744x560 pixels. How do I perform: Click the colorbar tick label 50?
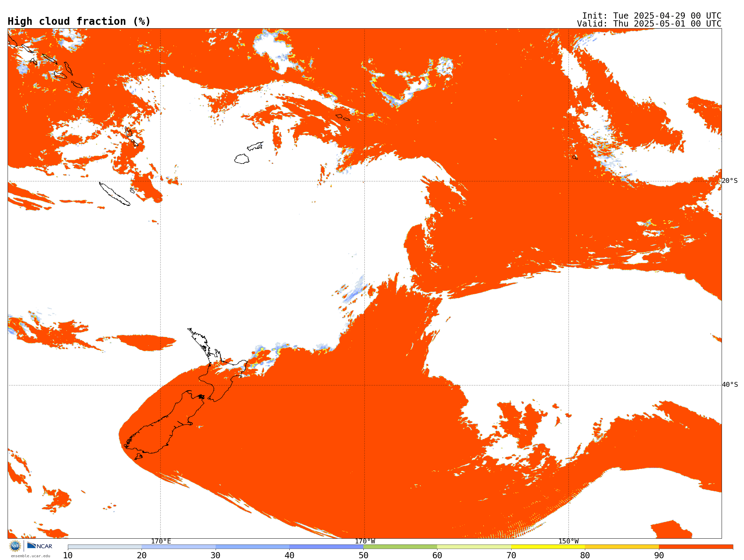[363, 555]
